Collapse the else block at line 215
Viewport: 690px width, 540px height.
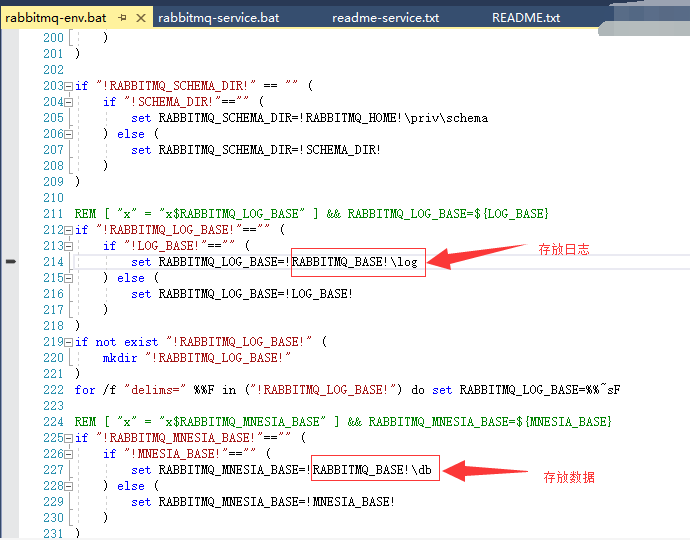[x=68, y=278]
